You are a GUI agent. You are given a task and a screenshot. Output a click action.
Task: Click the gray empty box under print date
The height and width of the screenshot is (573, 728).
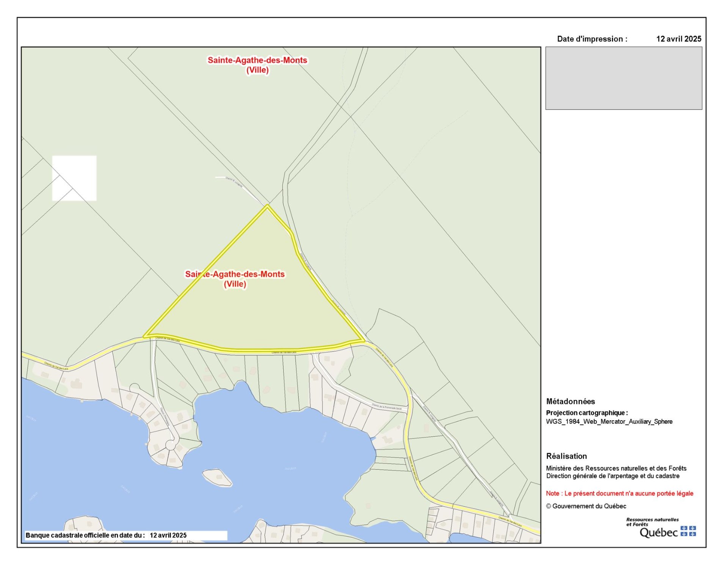pos(624,78)
